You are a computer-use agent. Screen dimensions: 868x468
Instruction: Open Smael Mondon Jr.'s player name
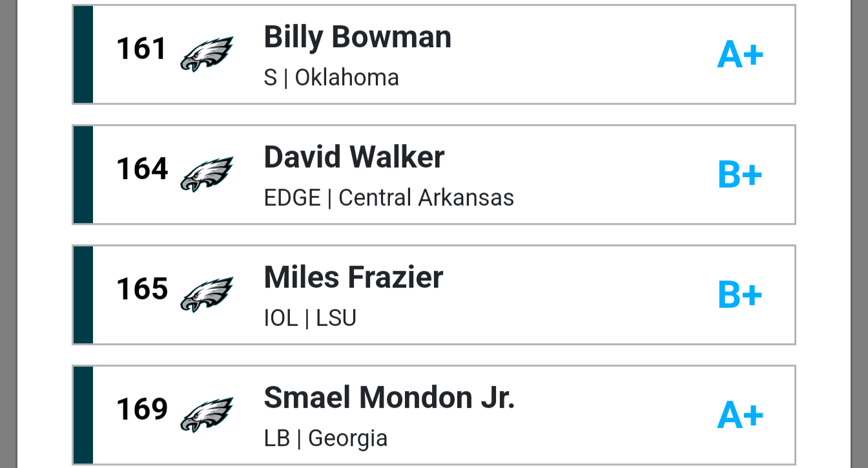pyautogui.click(x=389, y=398)
